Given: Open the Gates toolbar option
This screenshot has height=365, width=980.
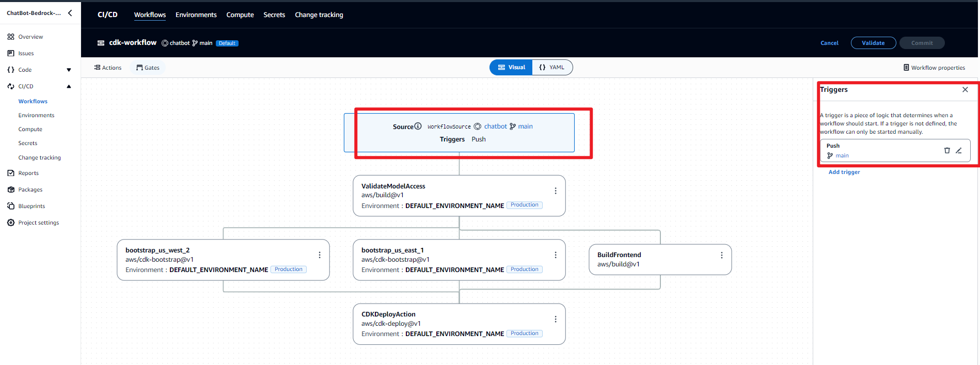Looking at the screenshot, I should click(x=148, y=68).
